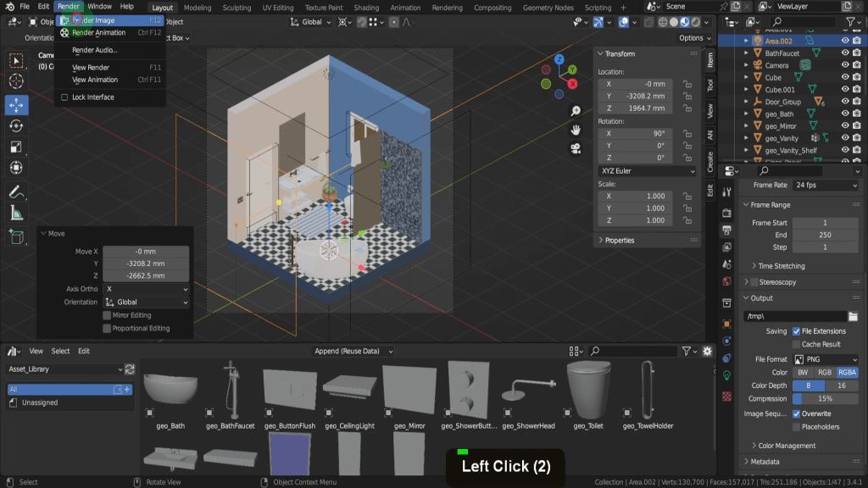Open the File Format PNG dropdown

(x=826, y=359)
